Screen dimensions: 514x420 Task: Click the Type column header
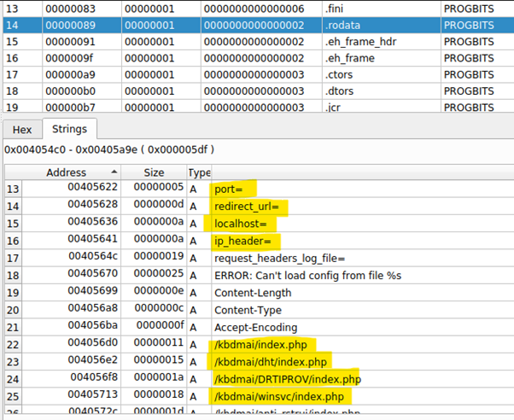pos(198,172)
